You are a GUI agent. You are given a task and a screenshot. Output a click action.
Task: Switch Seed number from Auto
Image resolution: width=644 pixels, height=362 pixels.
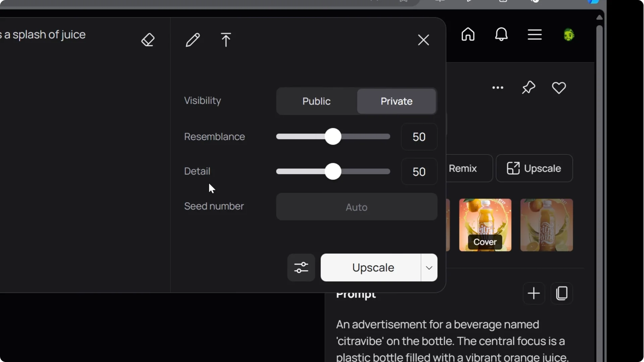tap(356, 207)
